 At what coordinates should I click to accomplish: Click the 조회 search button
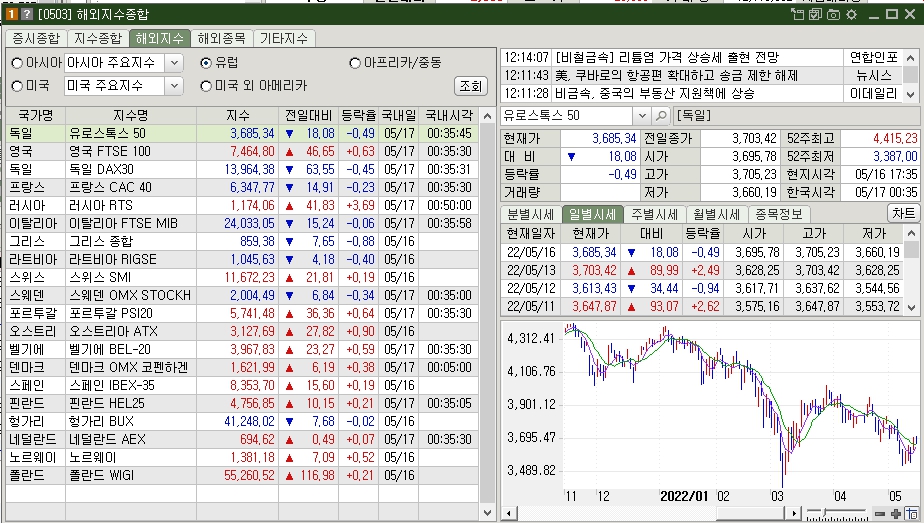point(471,86)
